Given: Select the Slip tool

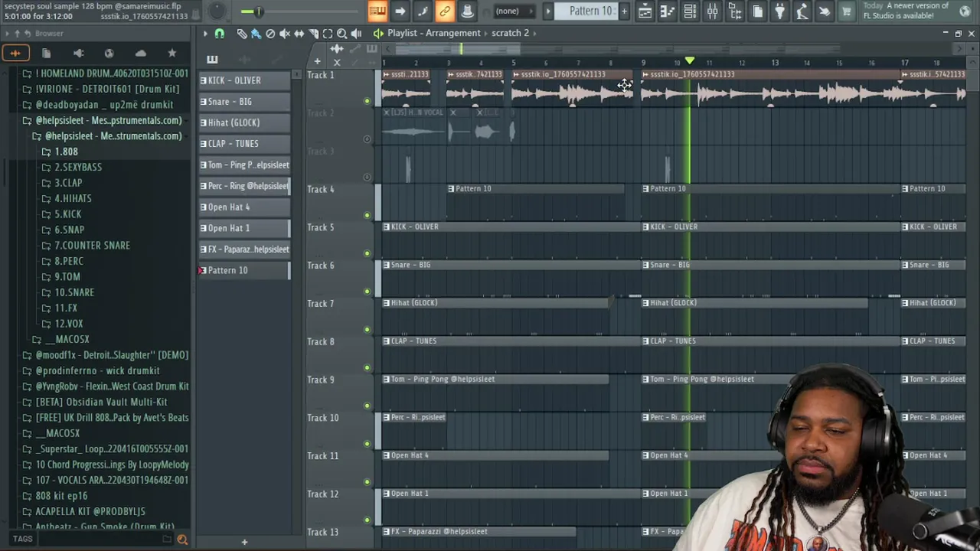Looking at the screenshot, I should (x=299, y=34).
